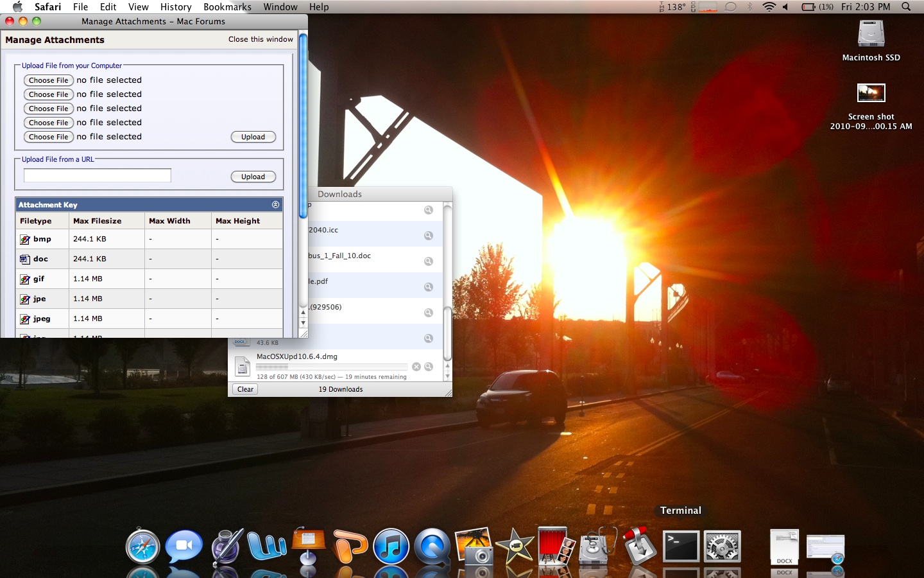The image size is (924, 578).
Task: Open the File menu
Action: (80, 7)
